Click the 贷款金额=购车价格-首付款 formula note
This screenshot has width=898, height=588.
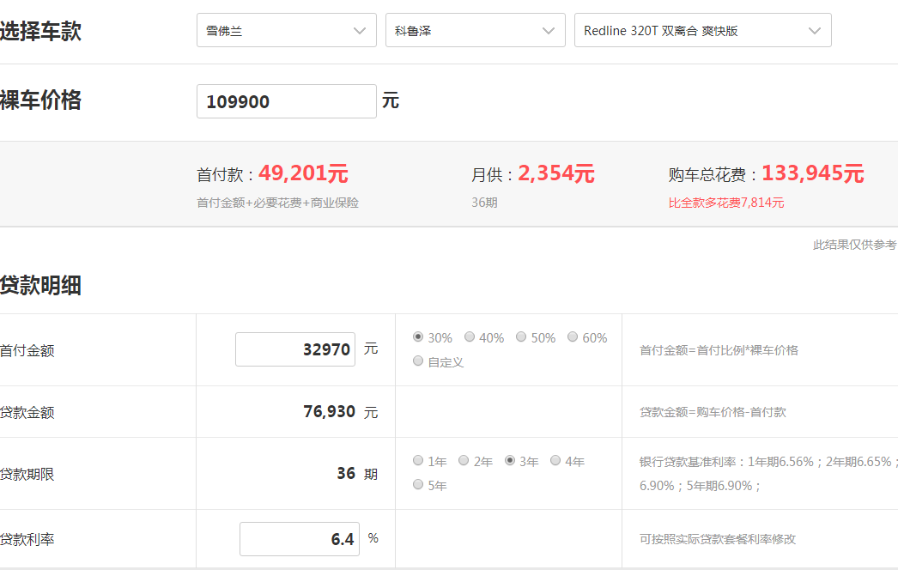[713, 412]
